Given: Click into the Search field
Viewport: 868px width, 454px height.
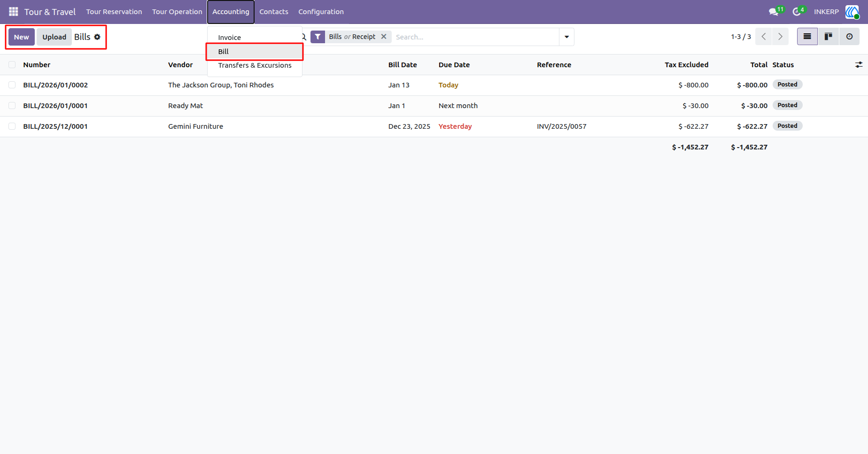Looking at the screenshot, I should click(x=475, y=37).
